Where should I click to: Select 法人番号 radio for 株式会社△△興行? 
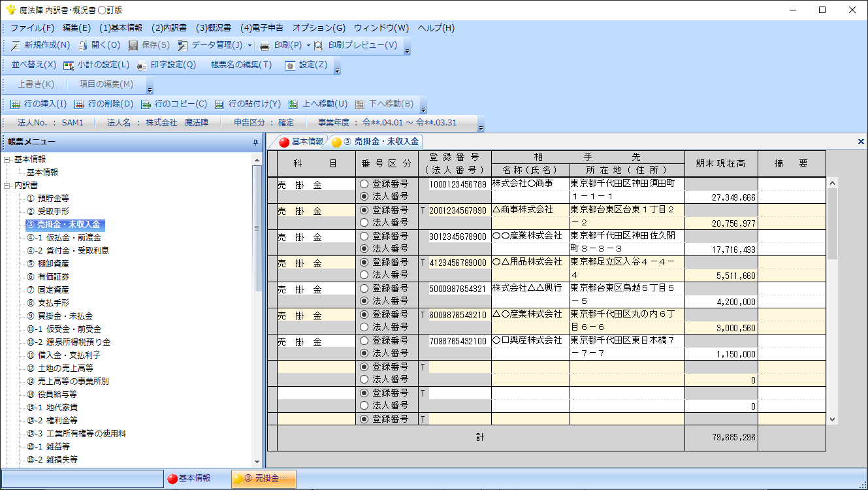(x=364, y=301)
